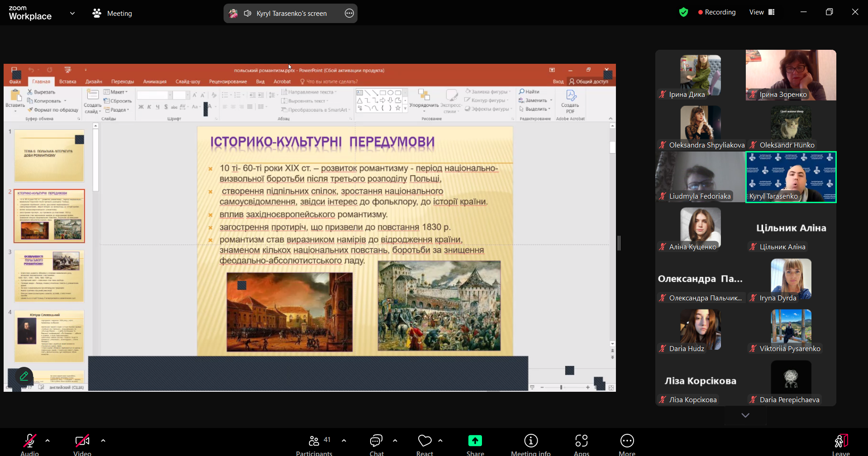
Task: Adjust the PowerPoint zoom slider
Action: tap(561, 387)
